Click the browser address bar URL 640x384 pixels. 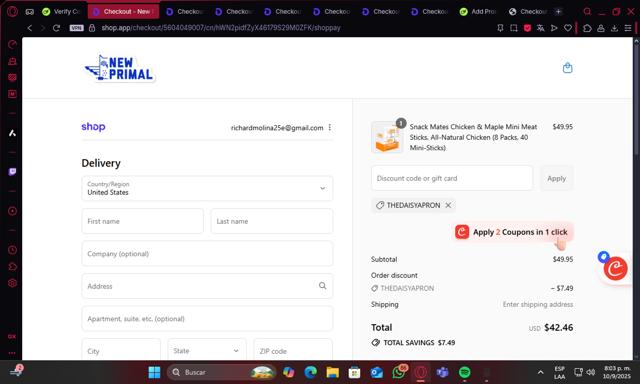221,28
